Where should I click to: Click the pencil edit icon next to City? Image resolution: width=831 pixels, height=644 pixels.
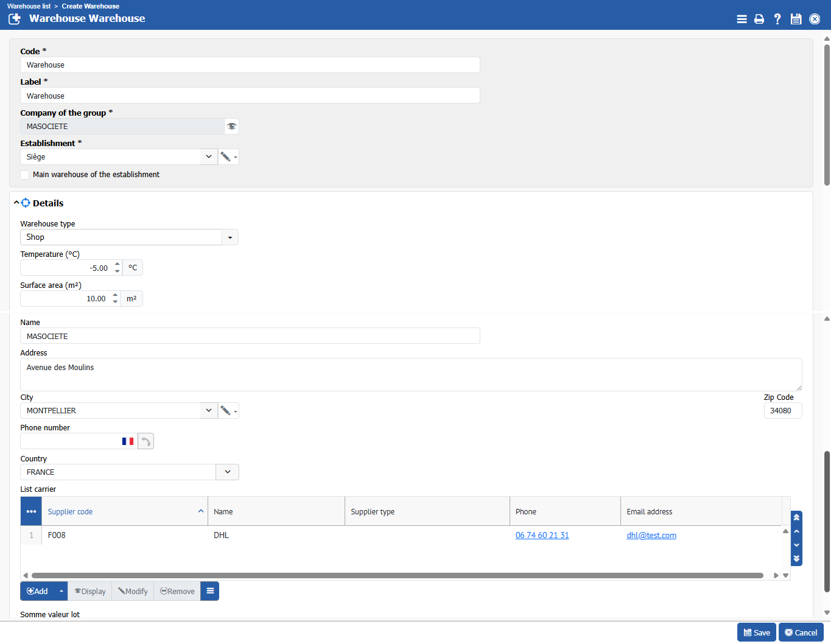click(226, 411)
